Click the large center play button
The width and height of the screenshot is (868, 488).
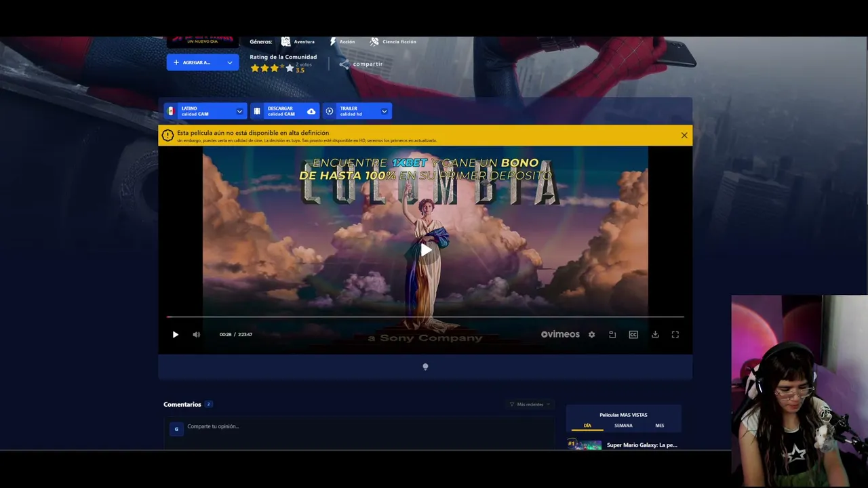[x=426, y=250]
